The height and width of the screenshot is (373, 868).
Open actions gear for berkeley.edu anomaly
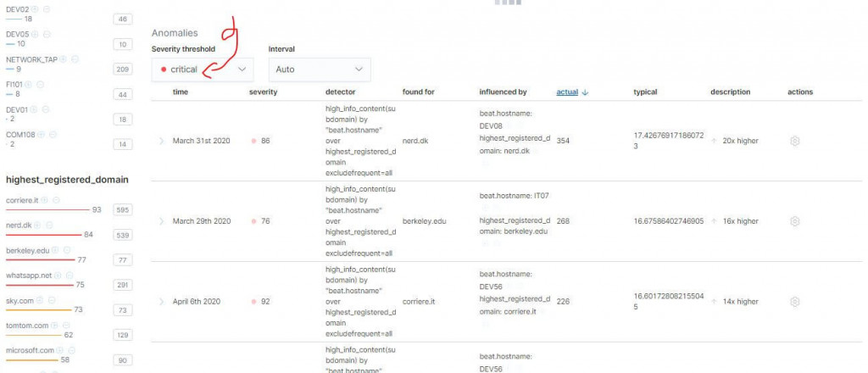point(794,221)
